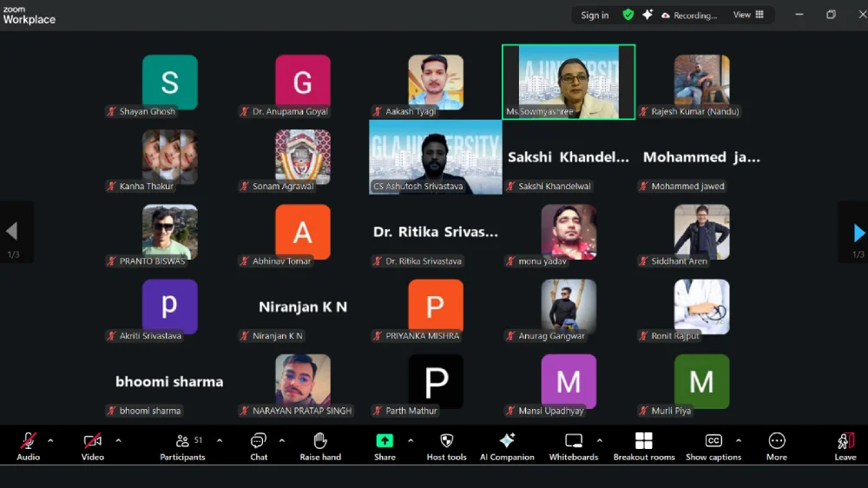Screen dimensions: 868x488
Task: Open Host tools shield icon
Action: point(447,446)
